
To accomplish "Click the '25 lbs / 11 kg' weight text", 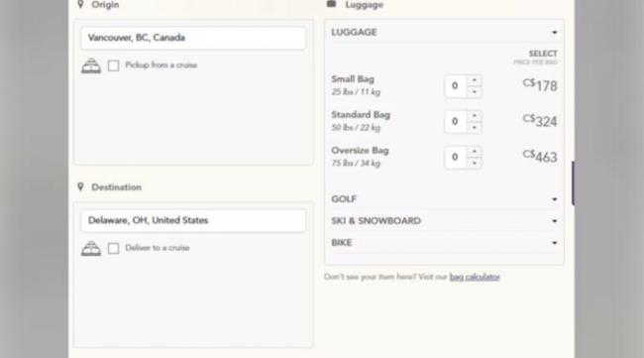I will pyautogui.click(x=356, y=91).
